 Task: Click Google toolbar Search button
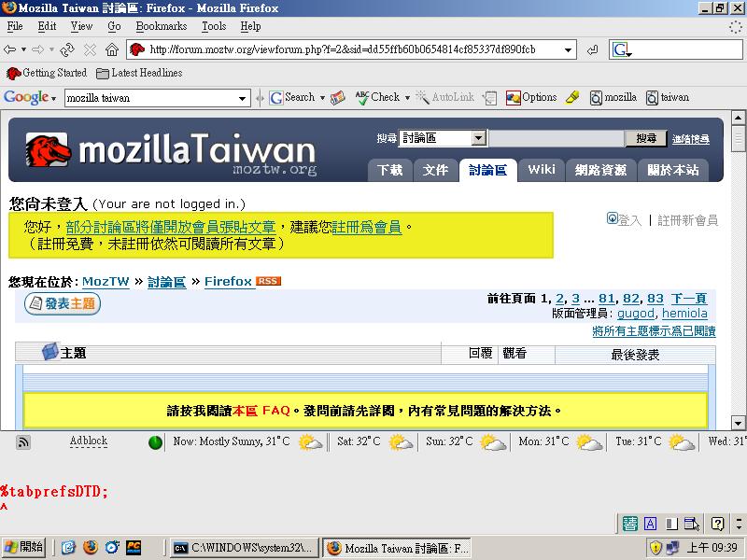pos(292,97)
